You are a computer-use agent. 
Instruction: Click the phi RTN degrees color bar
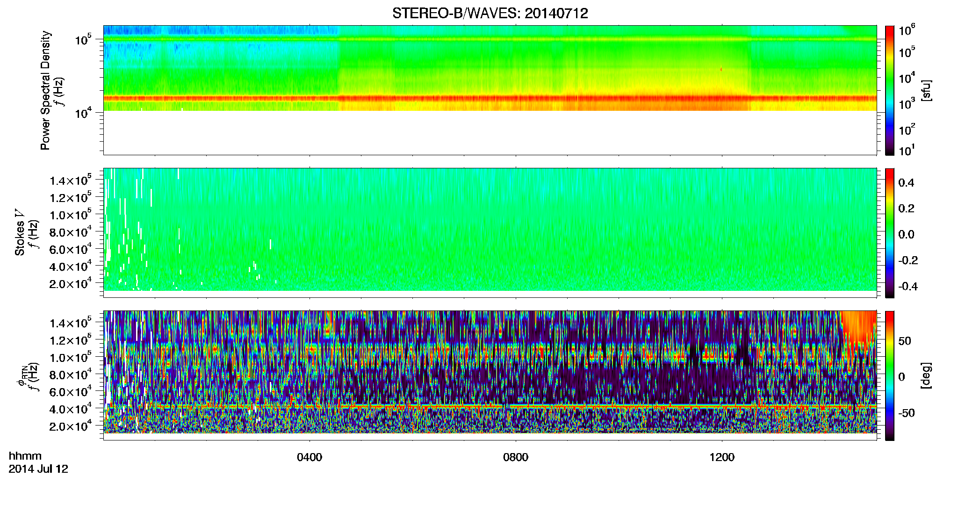coord(890,375)
